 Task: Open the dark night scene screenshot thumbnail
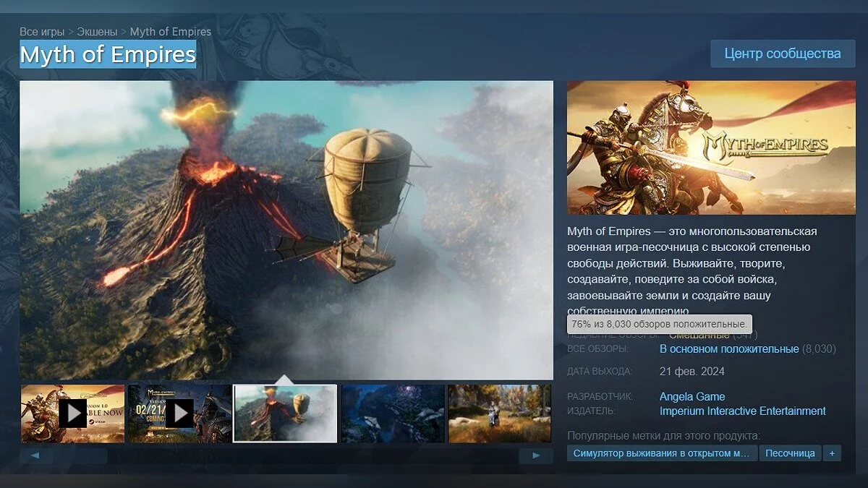coord(393,414)
